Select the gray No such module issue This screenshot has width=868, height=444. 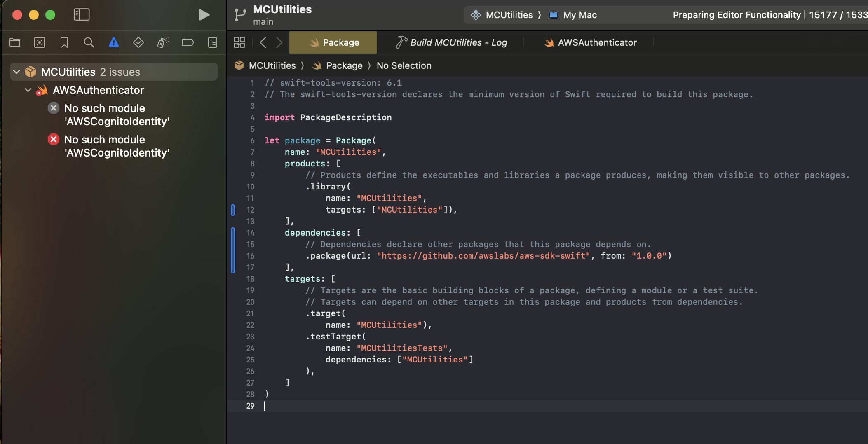coord(117,115)
